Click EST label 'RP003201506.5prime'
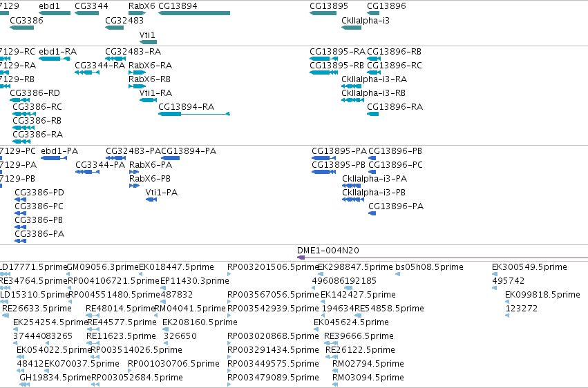Image resolution: width=588 pixels, height=388 pixels. coord(273,267)
